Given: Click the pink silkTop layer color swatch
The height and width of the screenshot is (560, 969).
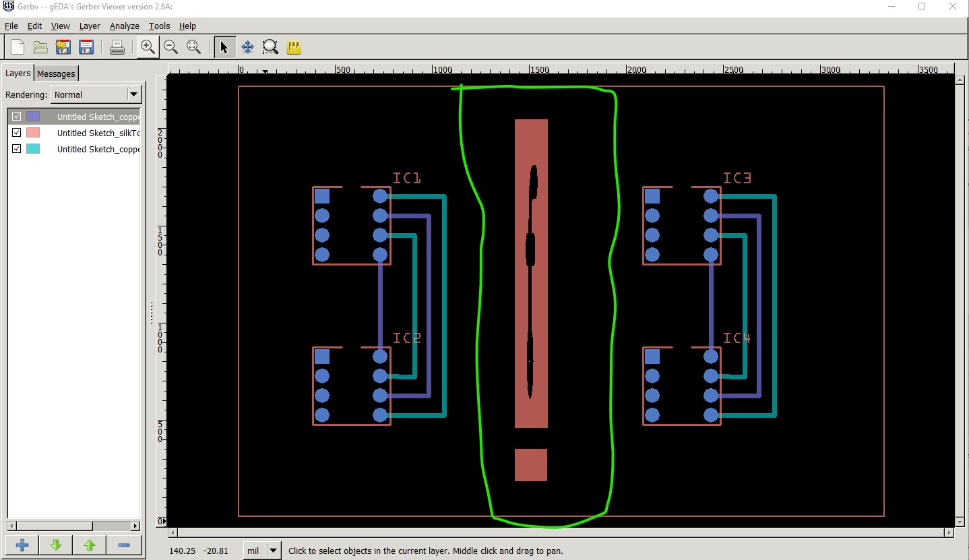Looking at the screenshot, I should [x=33, y=133].
